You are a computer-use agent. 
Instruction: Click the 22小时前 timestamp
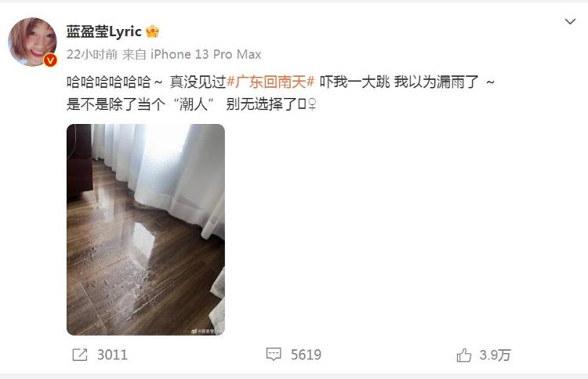(x=92, y=54)
